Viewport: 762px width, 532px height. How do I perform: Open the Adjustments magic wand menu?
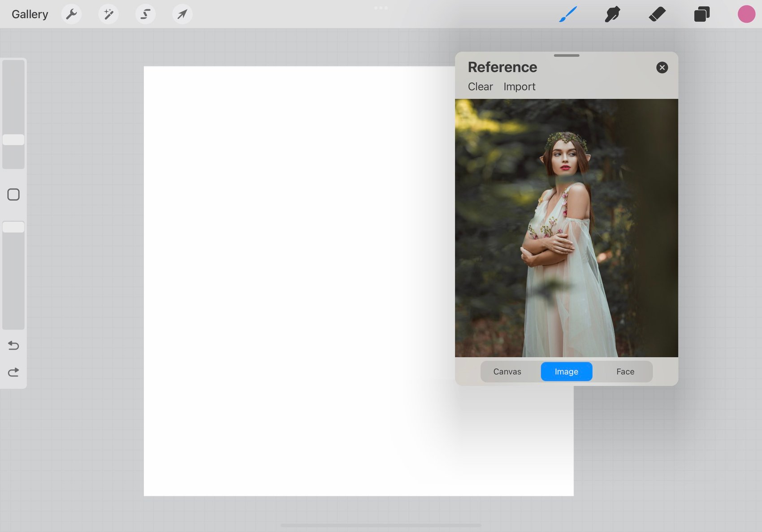[x=108, y=14]
